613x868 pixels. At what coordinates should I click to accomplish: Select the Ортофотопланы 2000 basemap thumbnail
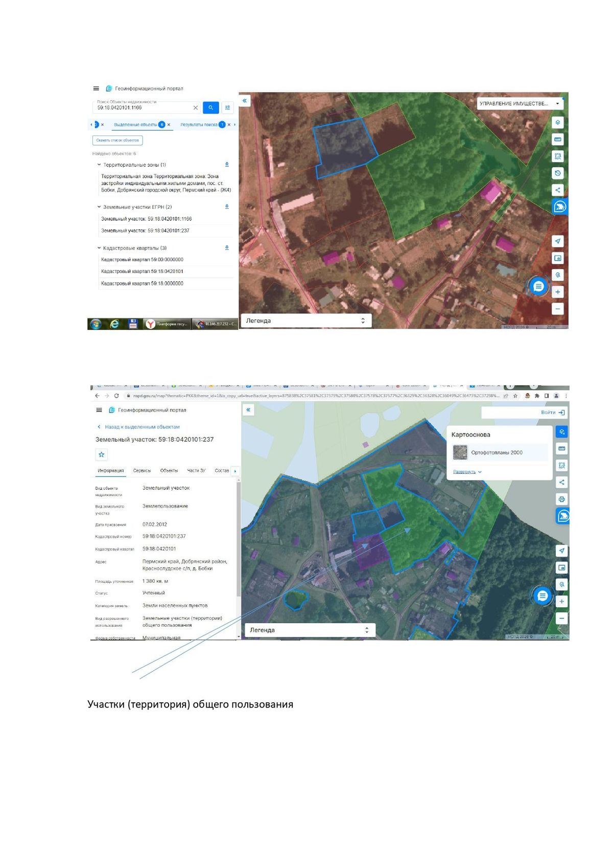(x=460, y=452)
